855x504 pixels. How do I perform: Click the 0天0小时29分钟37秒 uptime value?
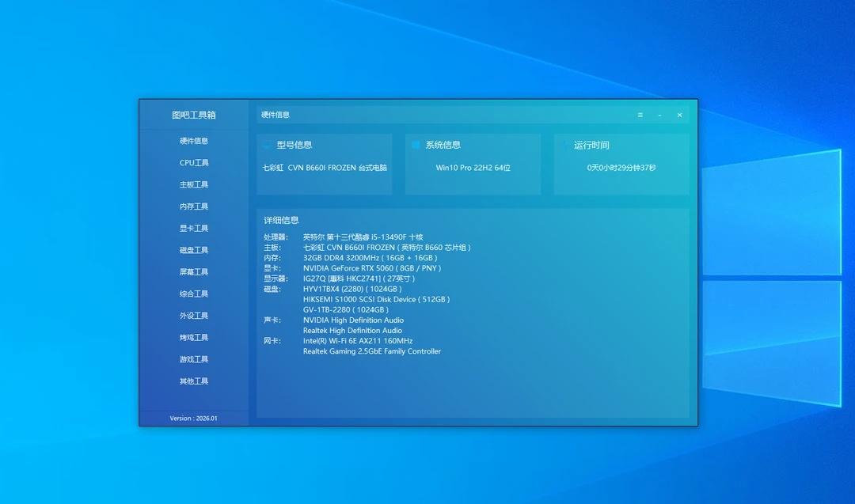(621, 168)
